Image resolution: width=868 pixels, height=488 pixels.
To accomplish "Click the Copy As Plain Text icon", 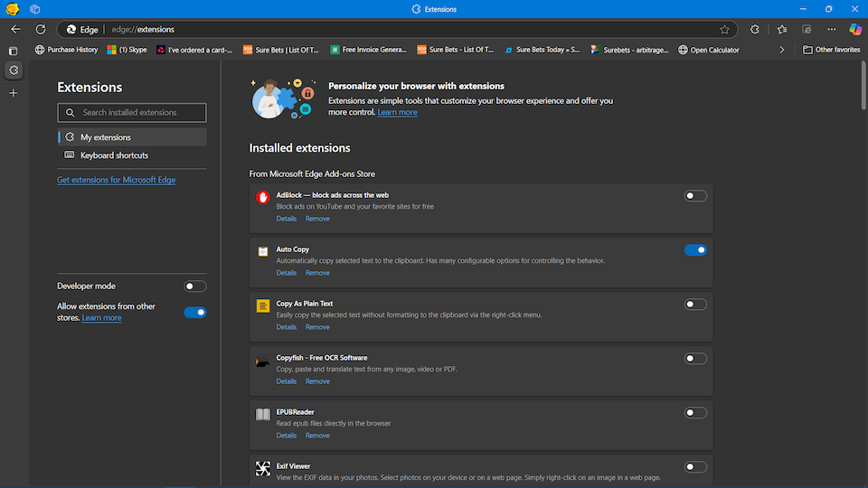I will pos(263,305).
